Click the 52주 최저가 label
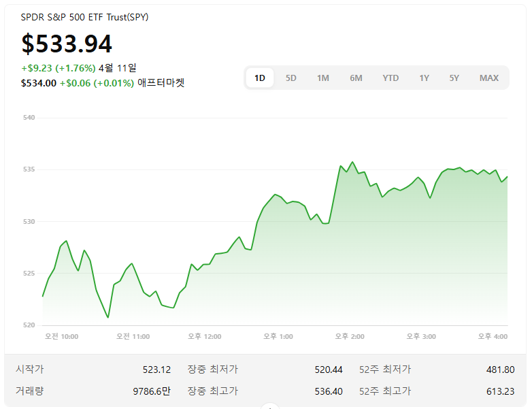The image size is (532, 409). click(385, 369)
